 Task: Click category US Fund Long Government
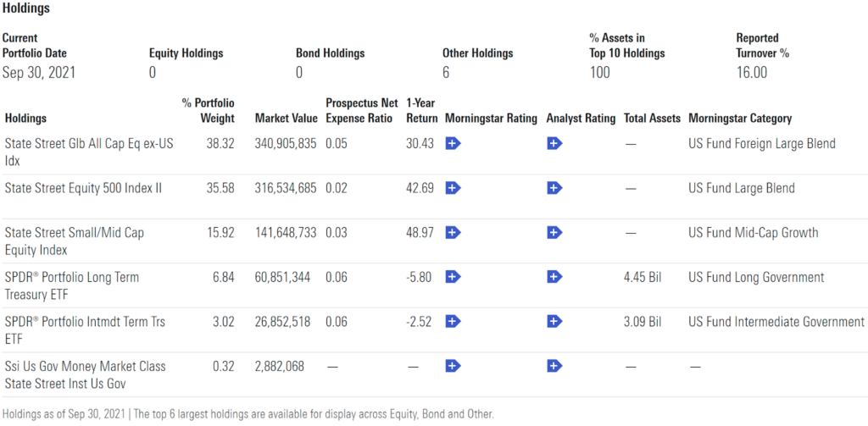tap(756, 277)
